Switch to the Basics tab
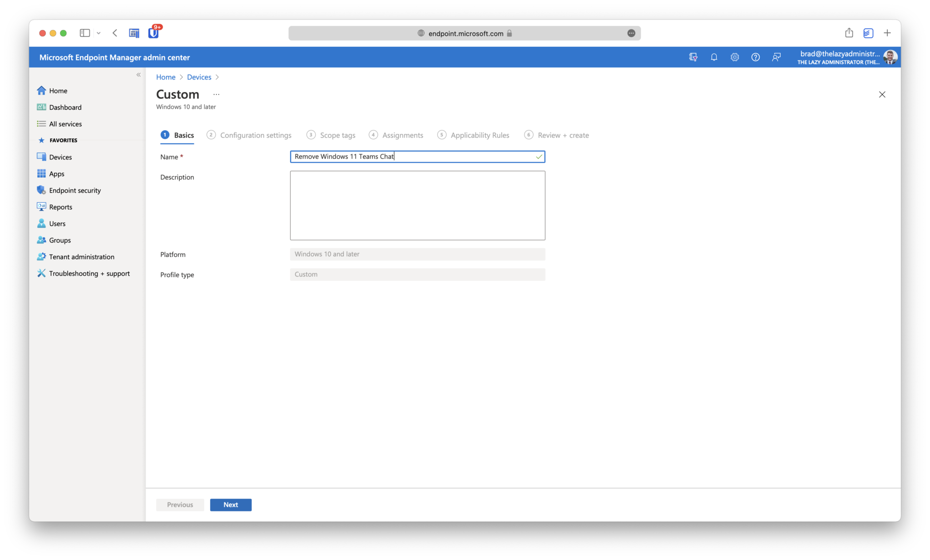Image resolution: width=930 pixels, height=560 pixels. [177, 135]
